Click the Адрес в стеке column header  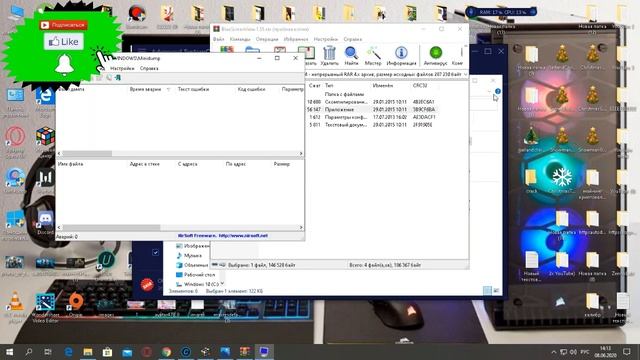[x=144, y=164]
